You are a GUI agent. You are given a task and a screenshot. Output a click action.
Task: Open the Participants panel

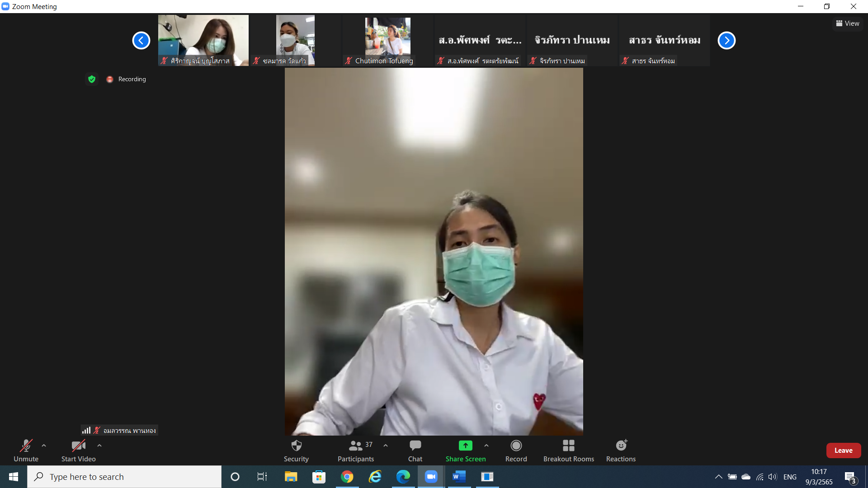click(x=356, y=450)
